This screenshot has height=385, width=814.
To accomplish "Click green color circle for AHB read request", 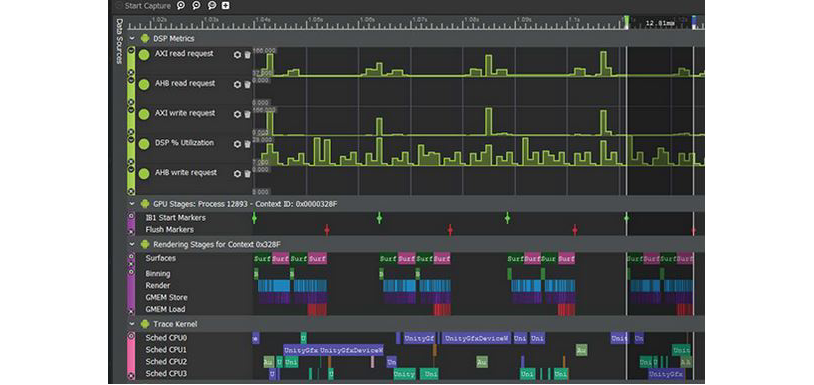I will point(144,84).
